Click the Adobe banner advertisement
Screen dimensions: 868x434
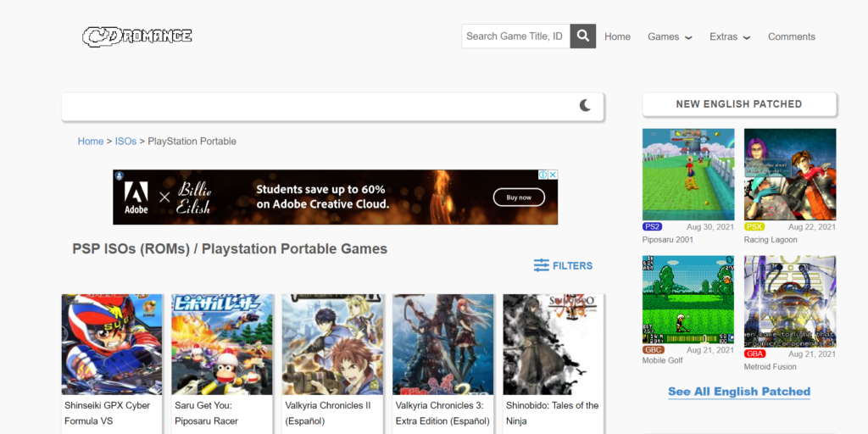[336, 197]
